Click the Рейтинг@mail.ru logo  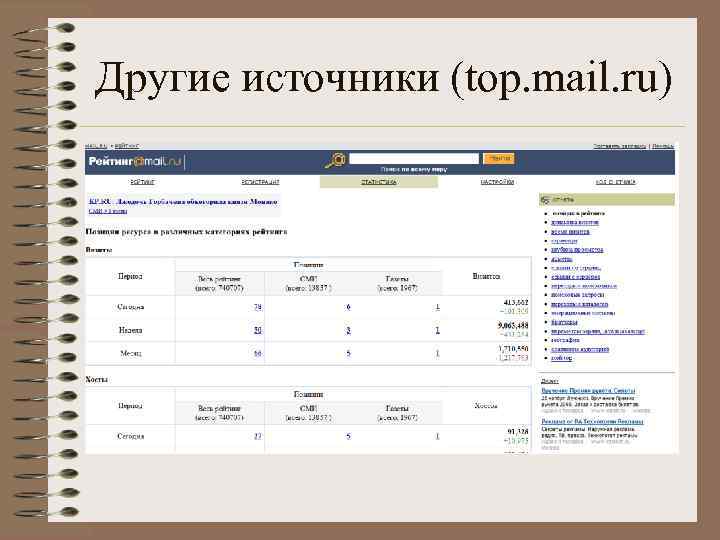click(135, 162)
